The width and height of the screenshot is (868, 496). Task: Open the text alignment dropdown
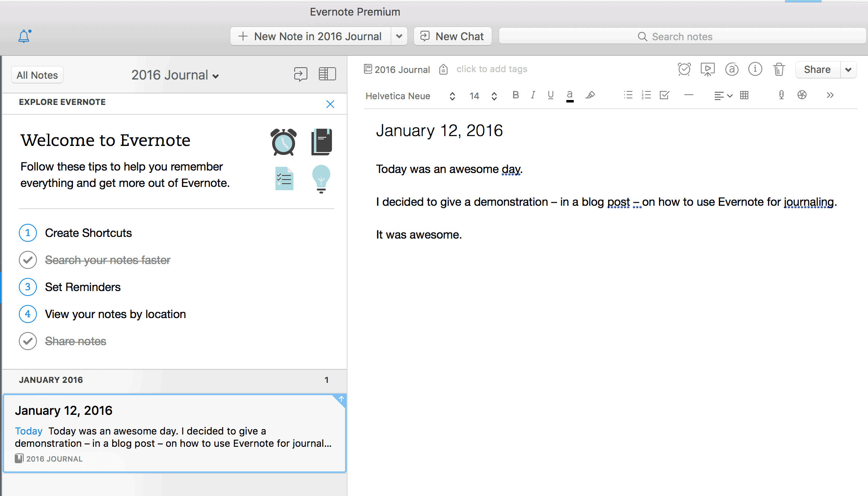(x=723, y=96)
